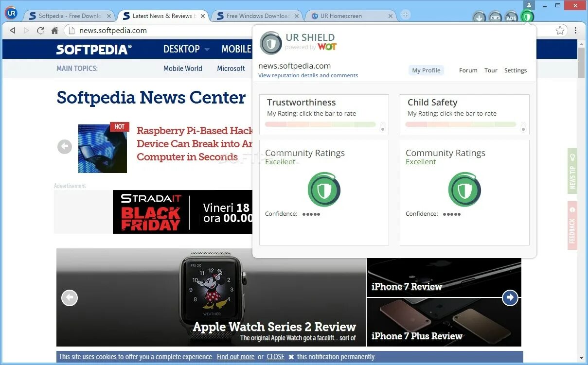Open the Microsoft topic
The width and height of the screenshot is (588, 365).
click(x=231, y=69)
